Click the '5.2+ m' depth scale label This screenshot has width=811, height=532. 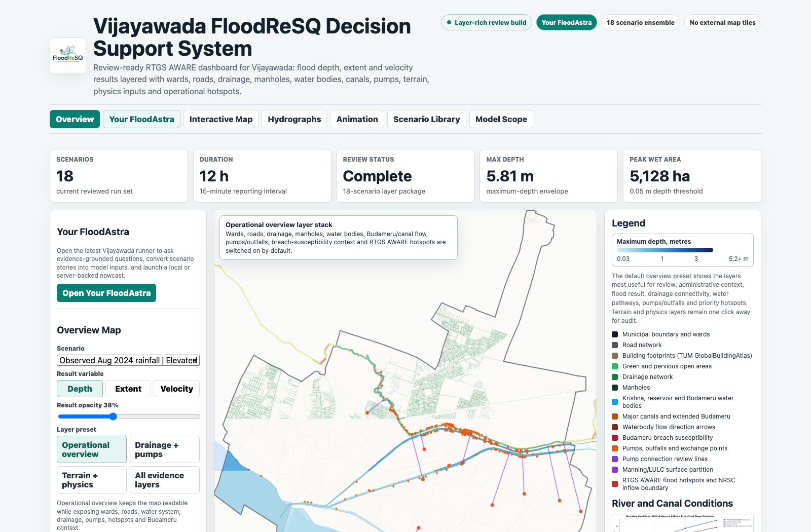point(739,259)
